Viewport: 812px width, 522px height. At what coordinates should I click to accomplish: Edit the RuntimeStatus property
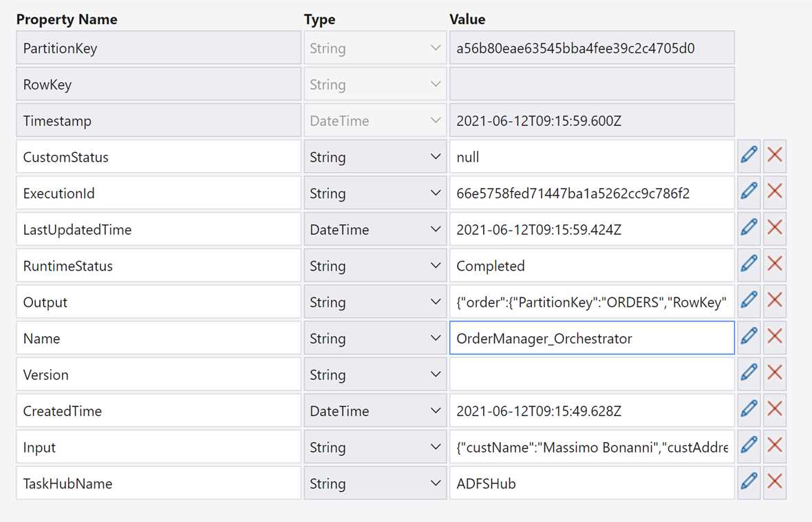(x=749, y=265)
